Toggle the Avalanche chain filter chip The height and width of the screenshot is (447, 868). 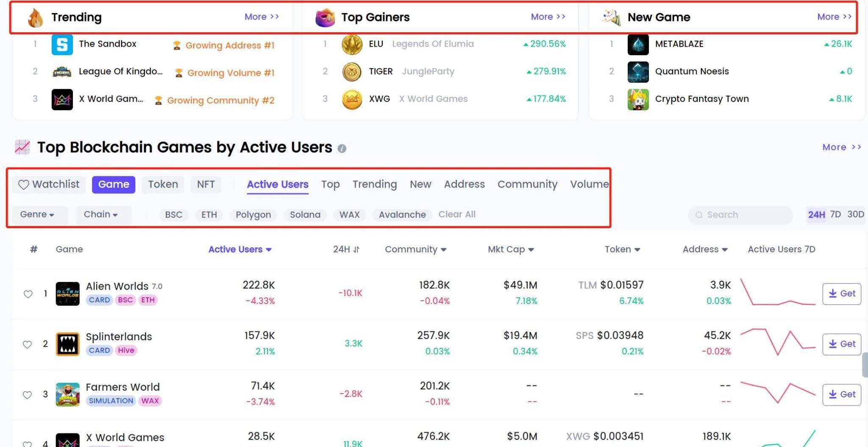point(402,215)
